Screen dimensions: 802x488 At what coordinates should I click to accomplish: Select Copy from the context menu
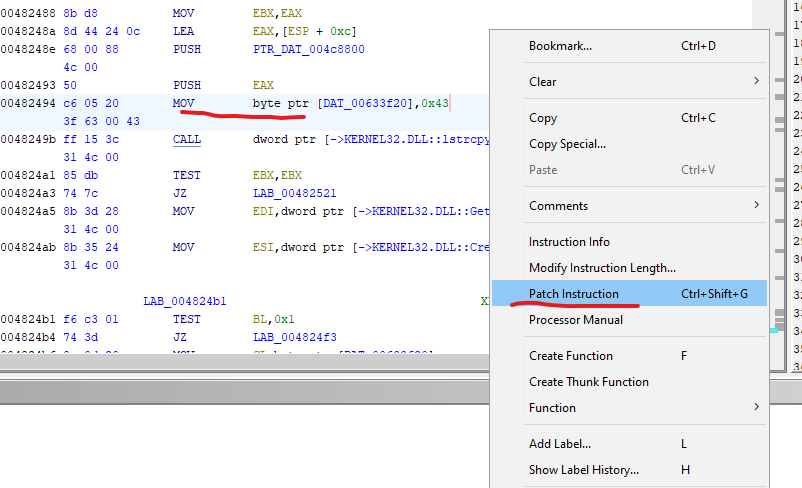point(543,118)
